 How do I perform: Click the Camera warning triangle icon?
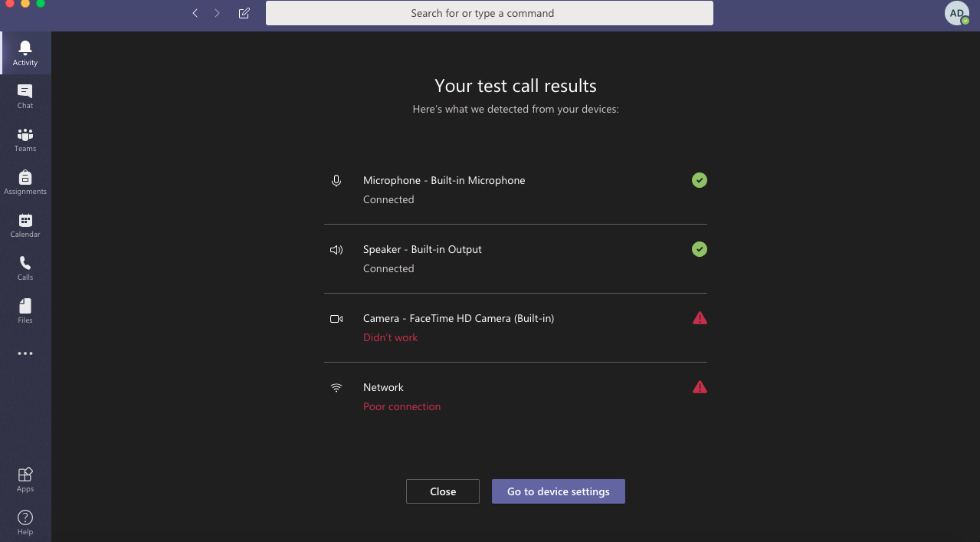coord(700,318)
